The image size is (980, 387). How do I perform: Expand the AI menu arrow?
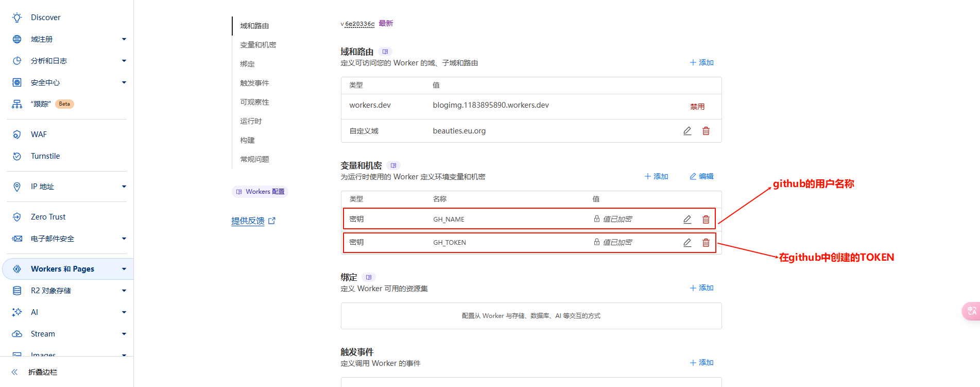(124, 312)
